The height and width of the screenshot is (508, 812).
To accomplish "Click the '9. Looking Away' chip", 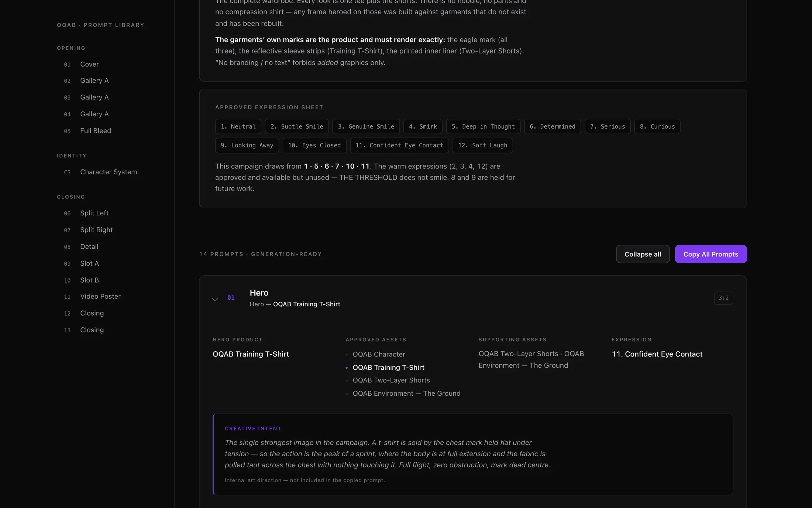I will tap(247, 146).
